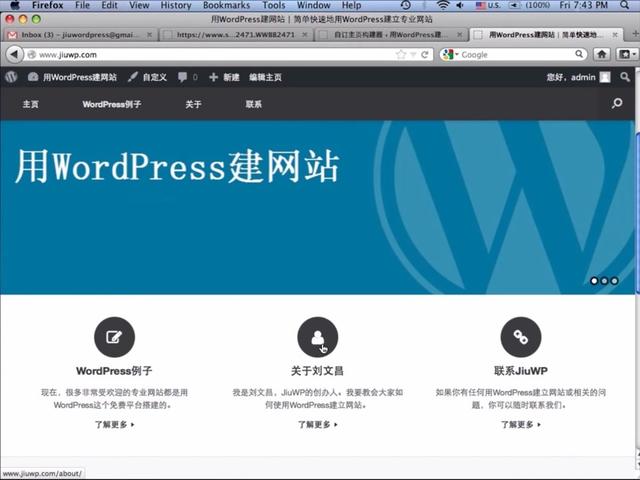Open the 关于刘文昌 heading
Screen dimensions: 640x480
coord(318,371)
